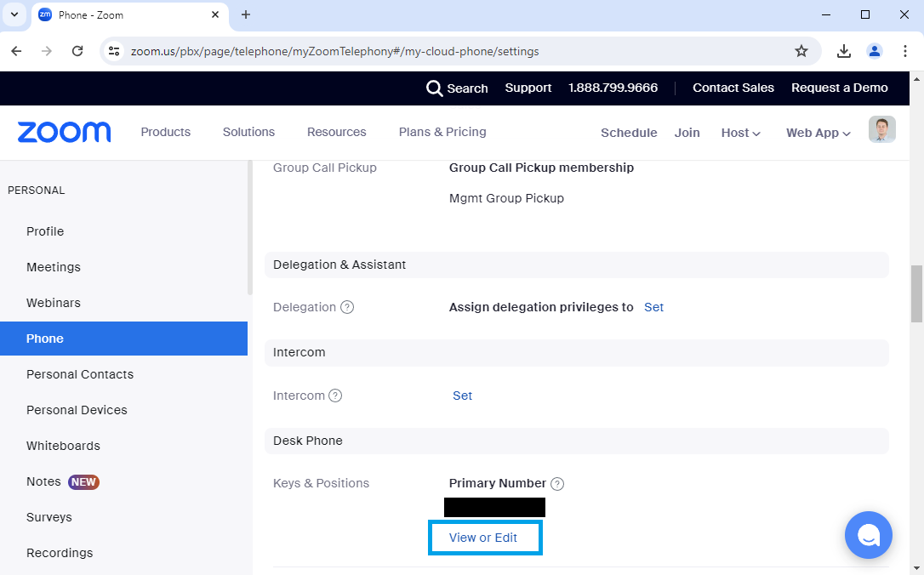Click the Delegation & Assistant section header
924x575 pixels.
(x=576, y=265)
